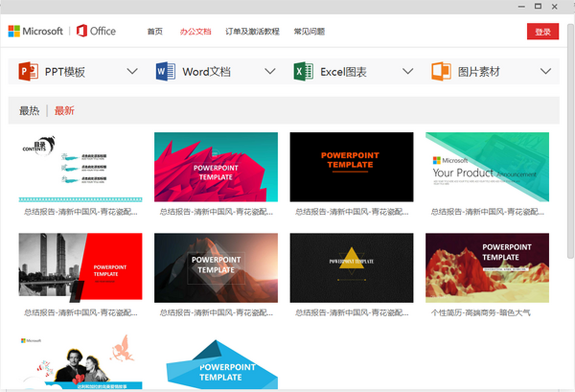Image resolution: width=575 pixels, height=392 pixels.
Task: Click the red 登录 login button
Action: coord(543,31)
